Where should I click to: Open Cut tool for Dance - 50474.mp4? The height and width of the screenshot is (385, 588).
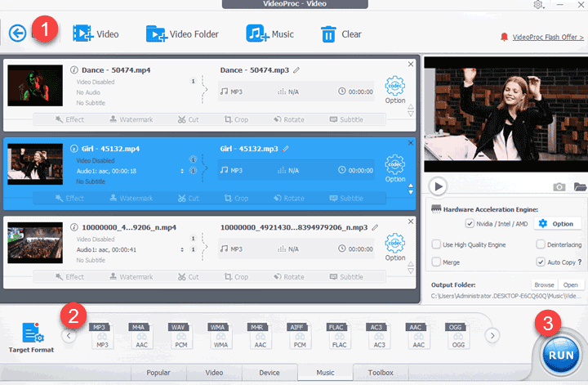pos(189,119)
